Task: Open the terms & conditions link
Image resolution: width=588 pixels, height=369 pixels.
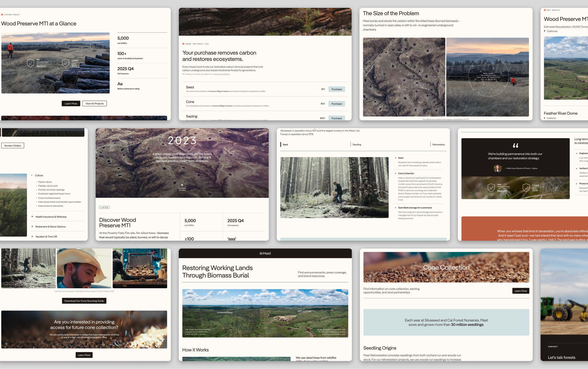Action: click(x=222, y=74)
